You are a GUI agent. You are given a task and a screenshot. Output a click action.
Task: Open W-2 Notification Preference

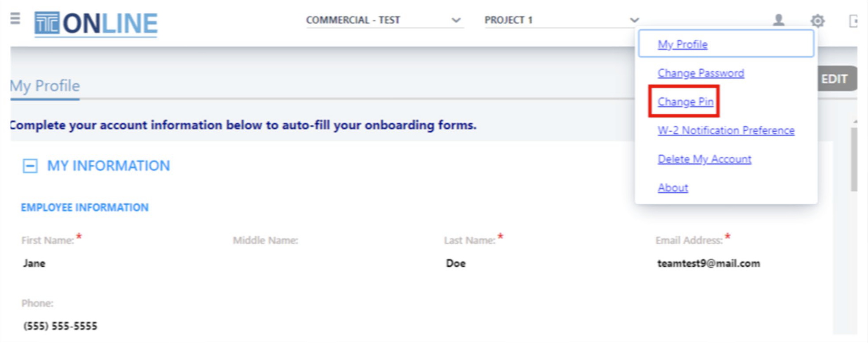pos(726,130)
